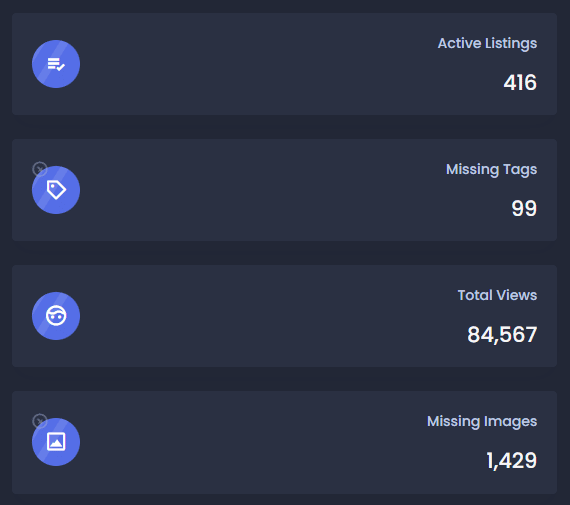Click the Active Listings checklist icon

pos(56,64)
